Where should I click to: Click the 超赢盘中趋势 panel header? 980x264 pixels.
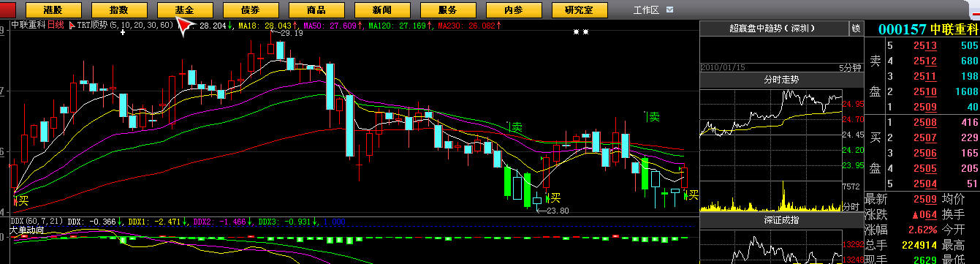773,29
